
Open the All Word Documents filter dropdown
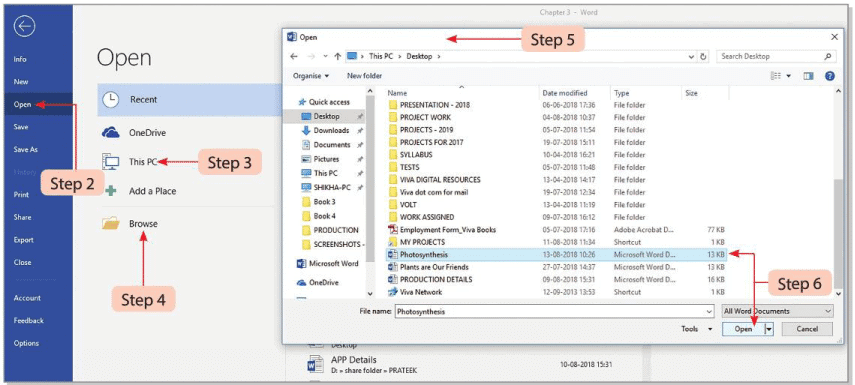click(777, 311)
